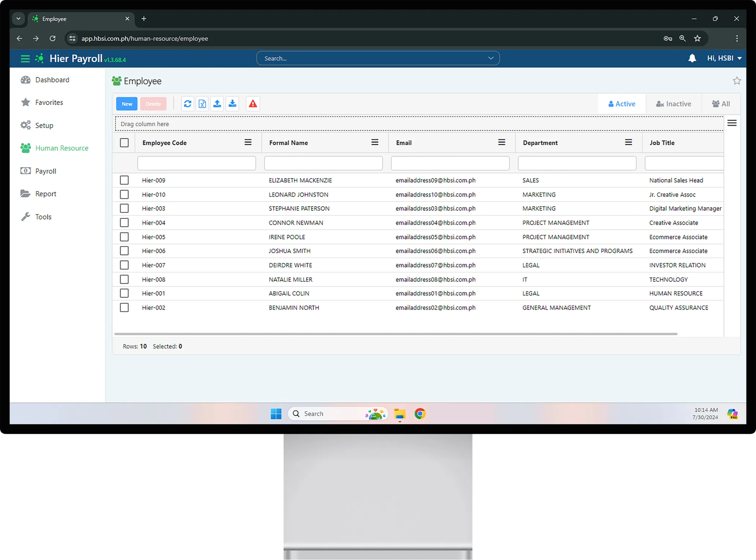Open the global search dropdown
The height and width of the screenshot is (560, 756).
coord(491,58)
